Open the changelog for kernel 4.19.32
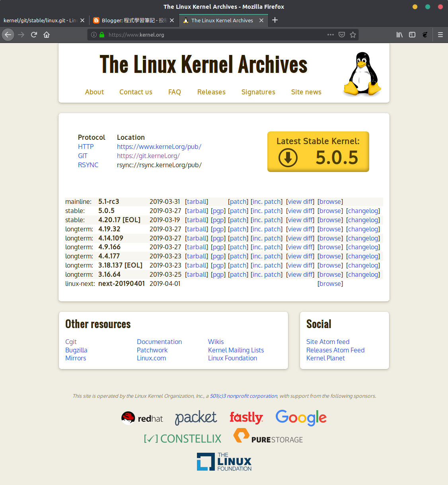Image resolution: width=448 pixels, height=485 pixels. pyautogui.click(x=362, y=229)
